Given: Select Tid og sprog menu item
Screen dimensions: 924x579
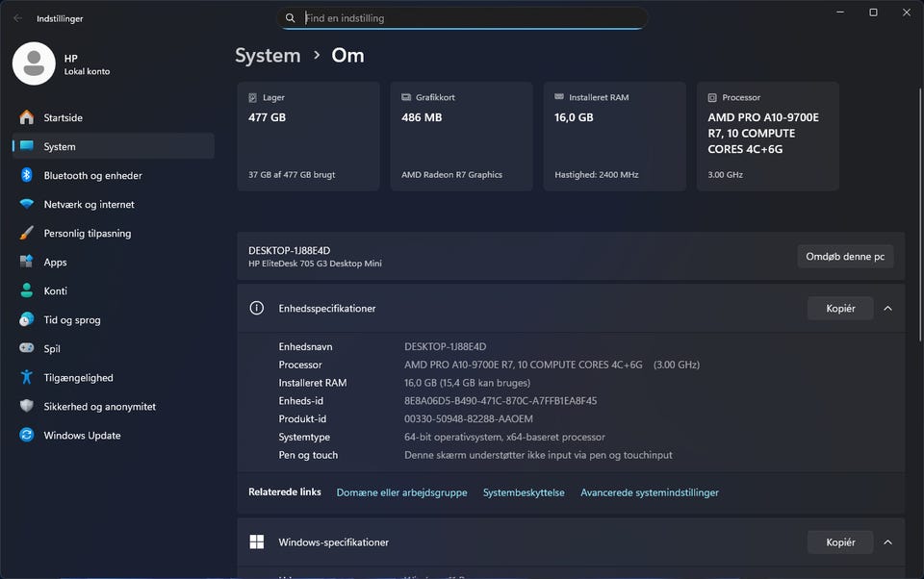Looking at the screenshot, I should pos(71,319).
